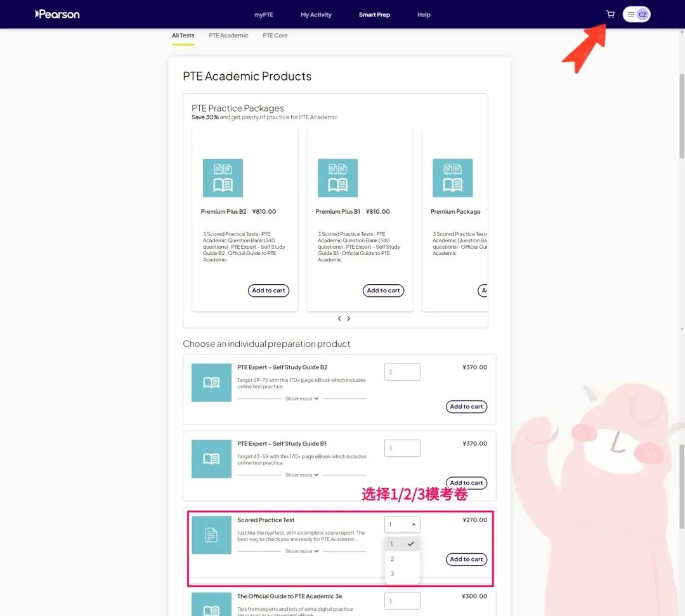The image size is (685, 616).
Task: Open the Help menu
Action: pyautogui.click(x=424, y=15)
